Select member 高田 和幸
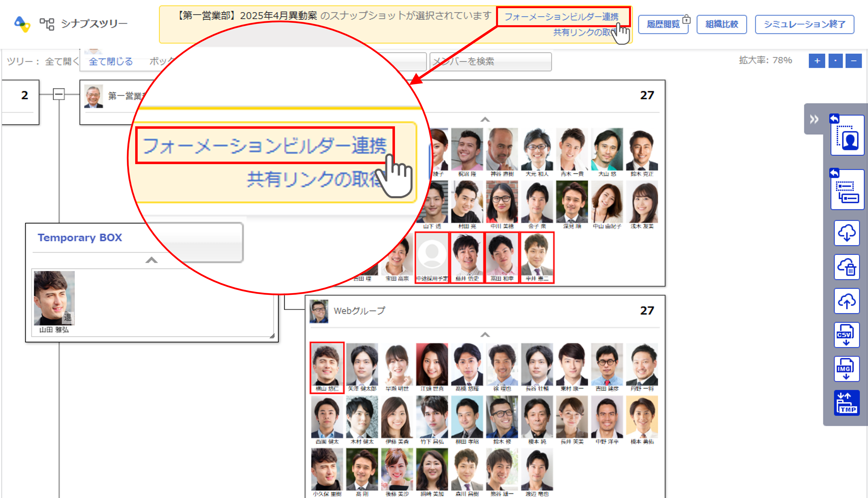 502,258
